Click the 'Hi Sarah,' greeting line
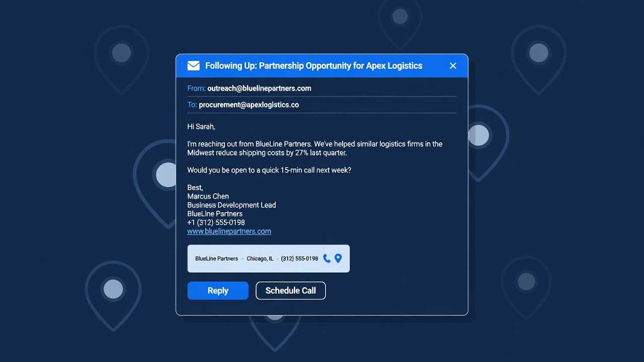644x362 pixels. pyautogui.click(x=201, y=127)
